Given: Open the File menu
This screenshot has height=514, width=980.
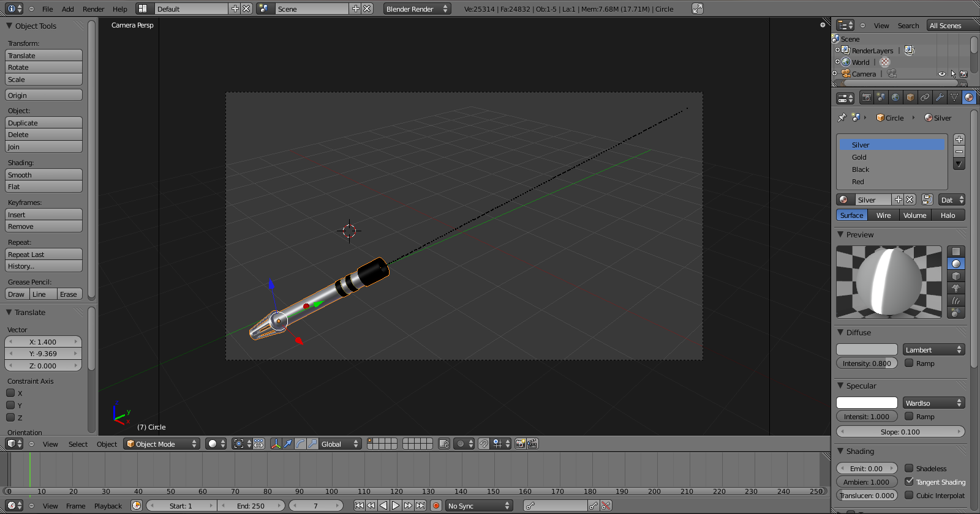Looking at the screenshot, I should 47,9.
